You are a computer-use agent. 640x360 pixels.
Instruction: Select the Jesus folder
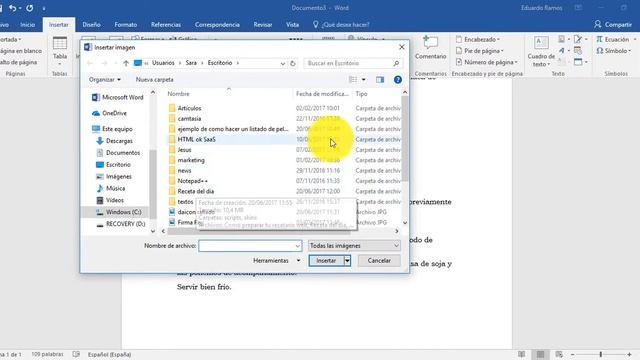tap(180, 150)
